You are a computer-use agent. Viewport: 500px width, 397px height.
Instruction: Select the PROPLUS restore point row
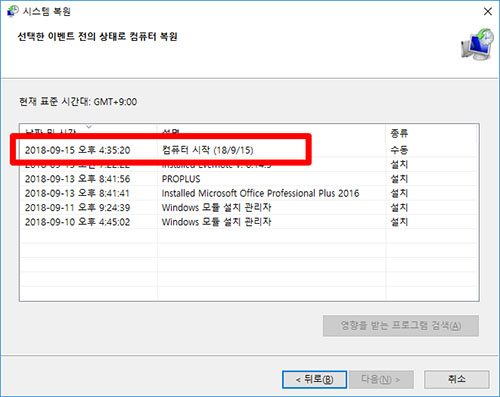tap(249, 179)
